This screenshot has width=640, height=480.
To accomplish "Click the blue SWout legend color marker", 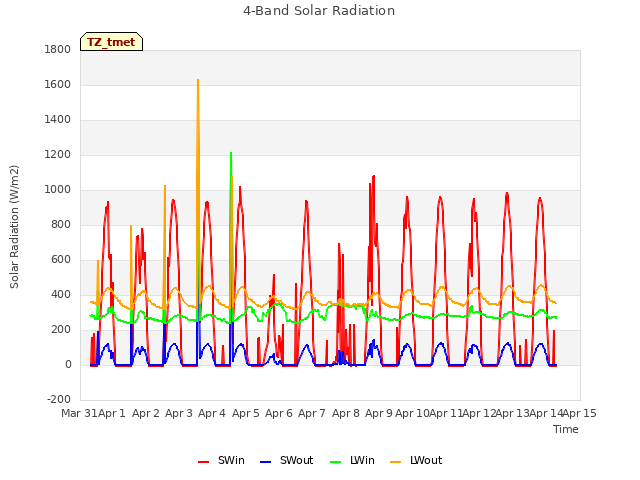I will 265,462.
